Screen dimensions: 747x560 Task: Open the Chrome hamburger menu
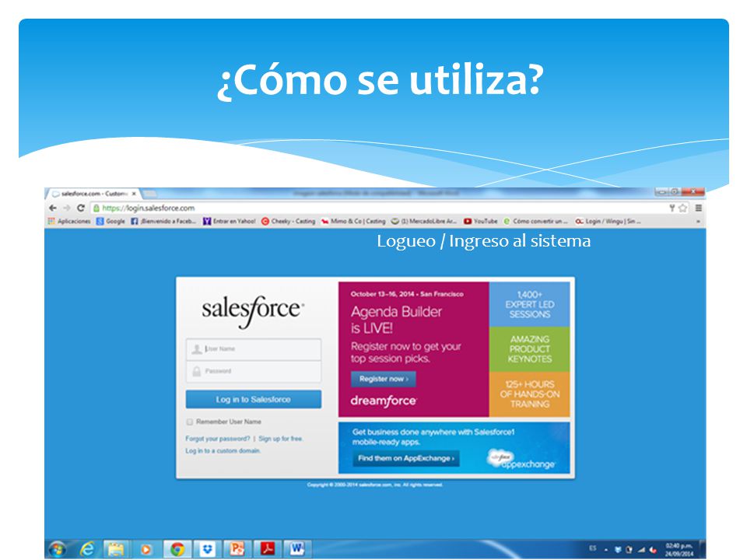(x=699, y=208)
